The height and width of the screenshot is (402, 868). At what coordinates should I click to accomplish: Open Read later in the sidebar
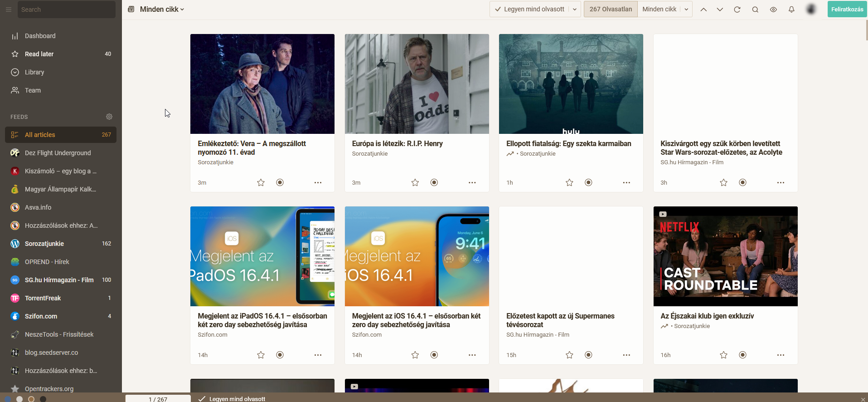click(61, 54)
